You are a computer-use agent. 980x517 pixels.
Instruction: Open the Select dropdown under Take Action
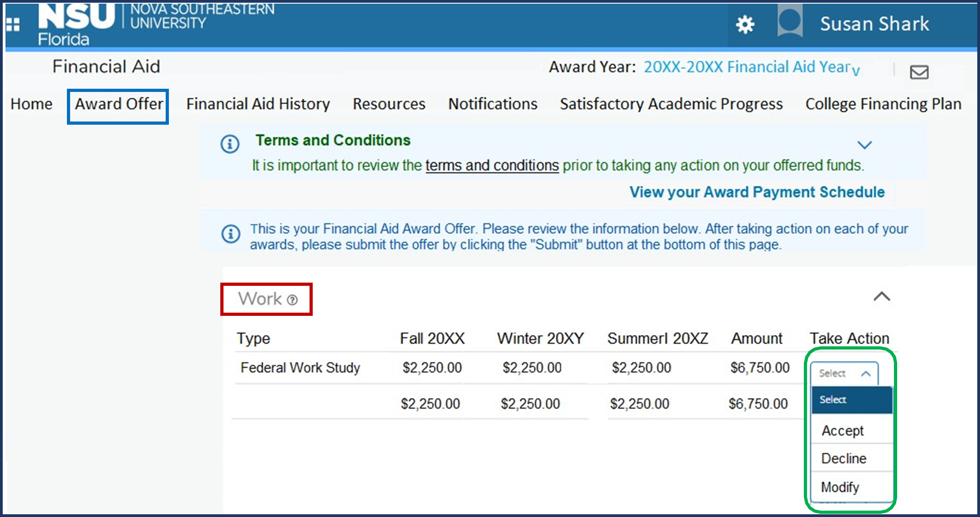(845, 373)
